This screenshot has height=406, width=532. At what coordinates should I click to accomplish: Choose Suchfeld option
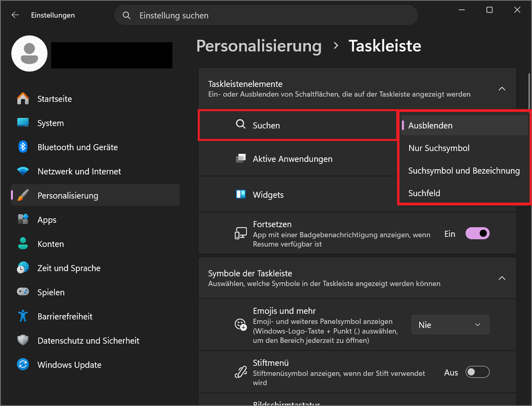tap(464, 193)
